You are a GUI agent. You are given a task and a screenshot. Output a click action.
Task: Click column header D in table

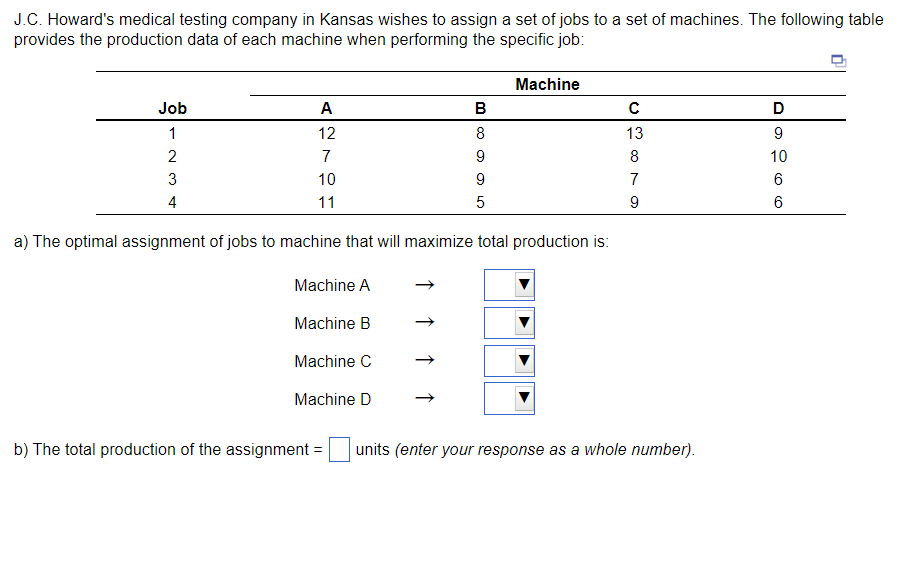(x=778, y=109)
